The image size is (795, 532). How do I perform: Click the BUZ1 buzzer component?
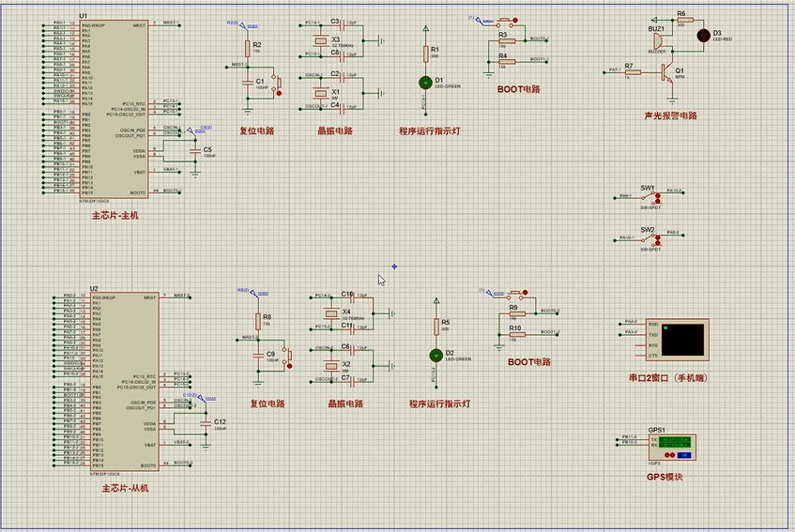(x=657, y=42)
